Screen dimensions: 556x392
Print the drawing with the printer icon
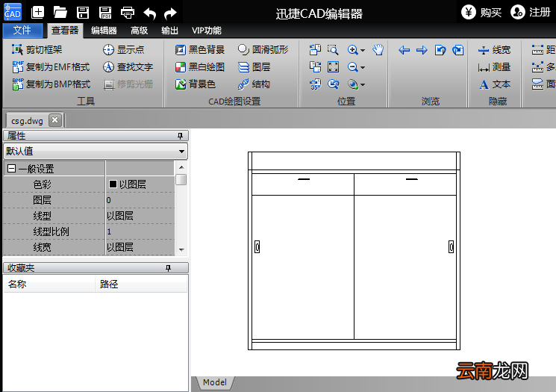(128, 13)
